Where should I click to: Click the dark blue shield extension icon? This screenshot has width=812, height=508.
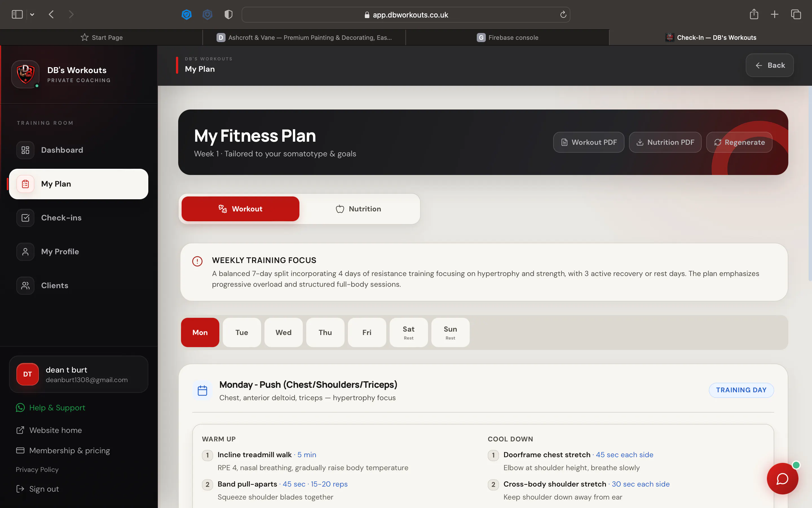coord(208,14)
